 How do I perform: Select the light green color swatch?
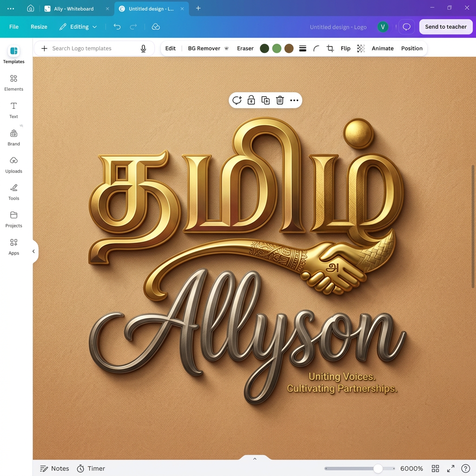tap(277, 48)
